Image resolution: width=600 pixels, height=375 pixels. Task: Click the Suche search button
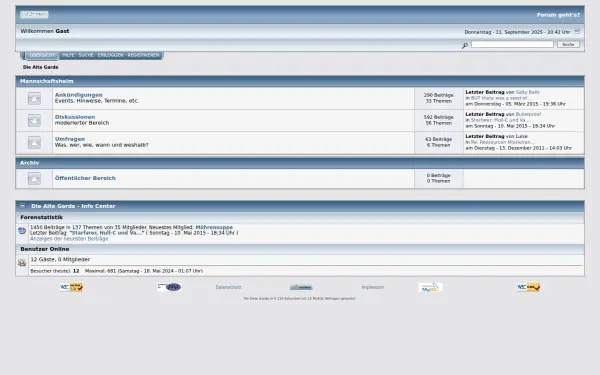[568, 44]
